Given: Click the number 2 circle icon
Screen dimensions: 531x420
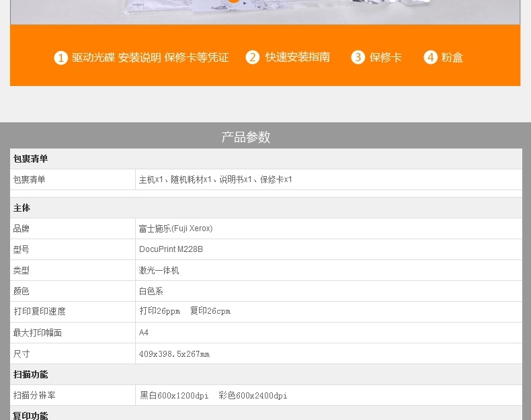Looking at the screenshot, I should (x=253, y=57).
